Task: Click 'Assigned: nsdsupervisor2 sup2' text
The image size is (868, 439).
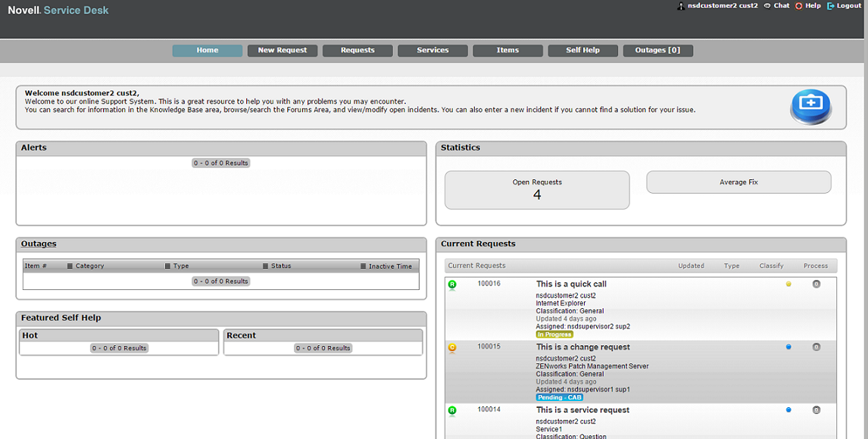Action: point(583,327)
